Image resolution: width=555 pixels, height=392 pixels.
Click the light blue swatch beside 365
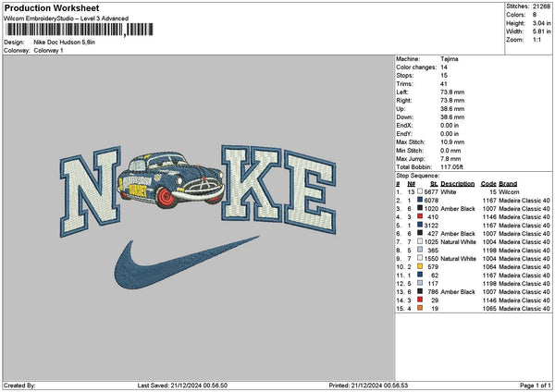click(x=420, y=250)
